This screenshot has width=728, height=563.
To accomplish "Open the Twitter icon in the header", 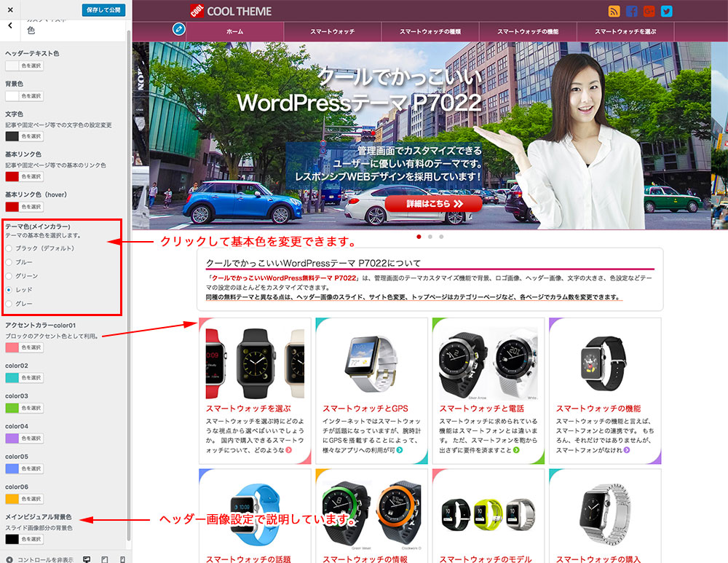I will click(666, 11).
